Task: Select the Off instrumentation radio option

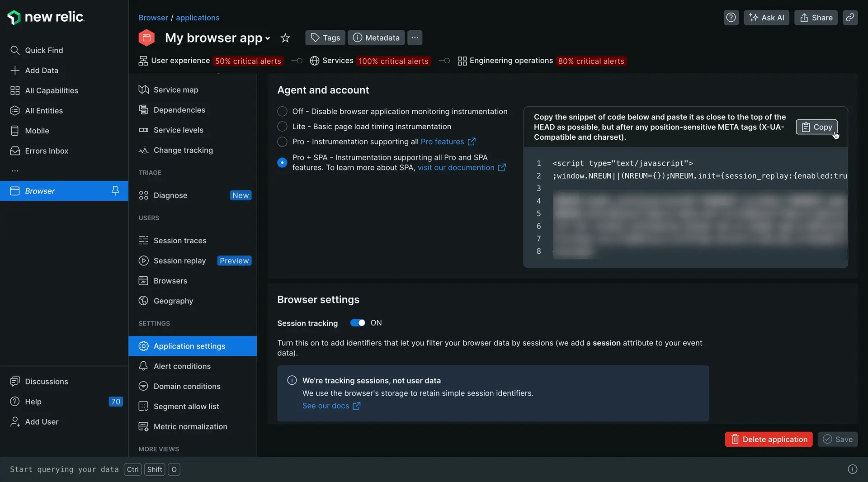Action: click(x=282, y=111)
